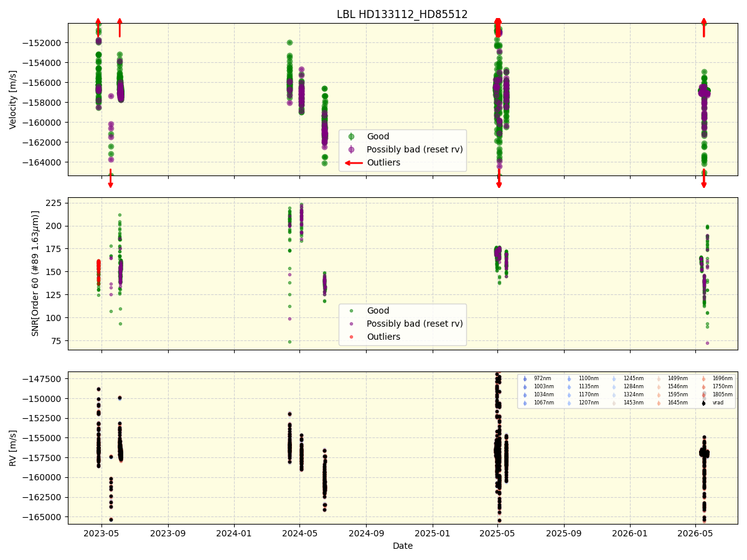This screenshot has width=747, height=560.
Task: Click the 100 SNR tick label
Action: (55, 318)
